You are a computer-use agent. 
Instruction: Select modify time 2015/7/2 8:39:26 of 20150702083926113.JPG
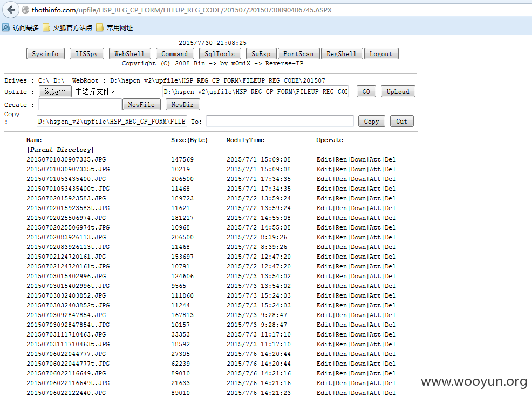pos(257,237)
